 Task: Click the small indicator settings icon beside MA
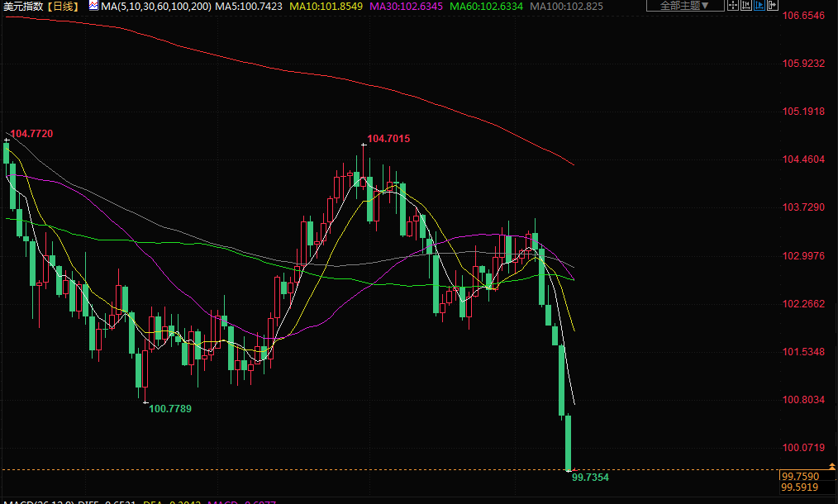coord(92,7)
